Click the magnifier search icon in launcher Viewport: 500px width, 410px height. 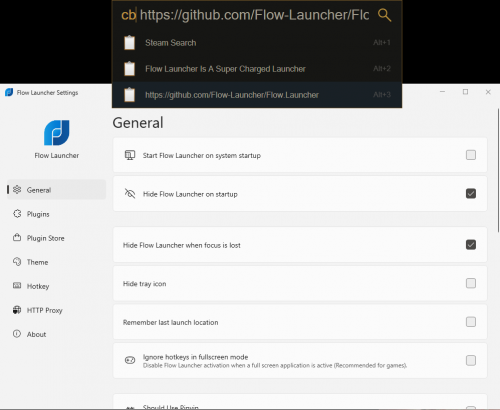click(384, 15)
